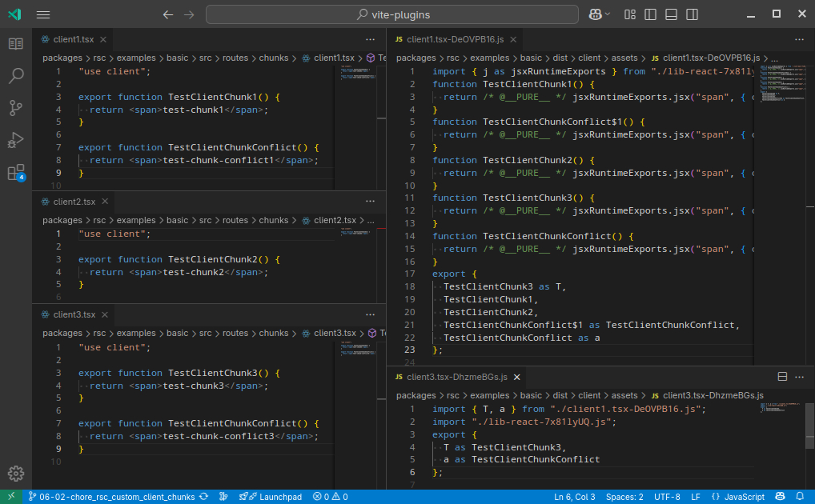Screen dimensions: 815x504
Task: Toggle the bottom panel layout button
Action: (x=671, y=14)
